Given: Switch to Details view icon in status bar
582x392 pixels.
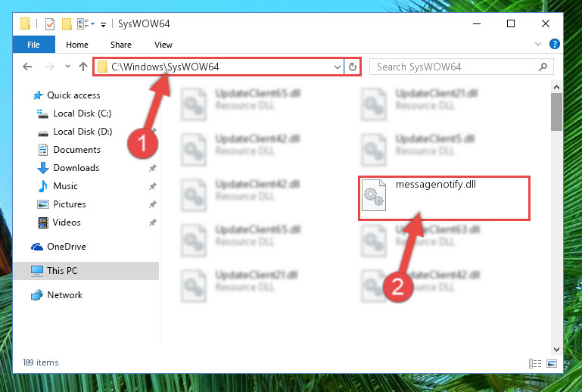Looking at the screenshot, I should (535, 363).
